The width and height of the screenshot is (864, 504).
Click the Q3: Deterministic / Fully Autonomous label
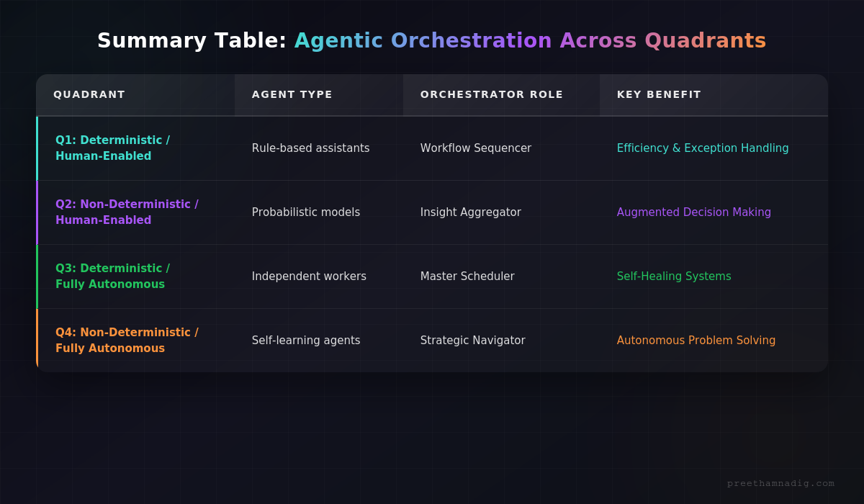click(113, 276)
